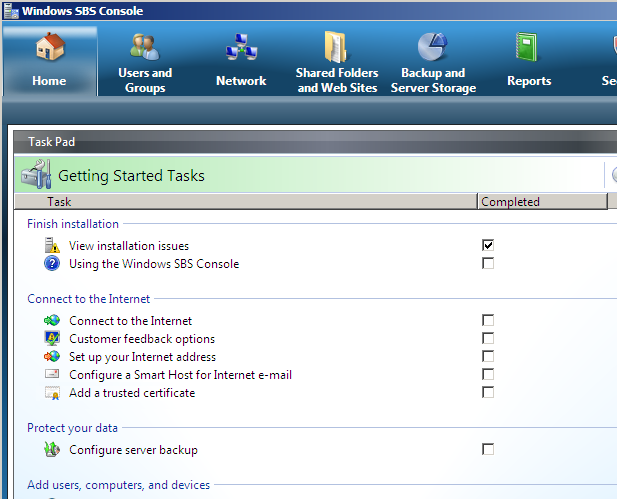617x499 pixels.
Task: Open Add a trusted certificate task
Action: pos(132,393)
